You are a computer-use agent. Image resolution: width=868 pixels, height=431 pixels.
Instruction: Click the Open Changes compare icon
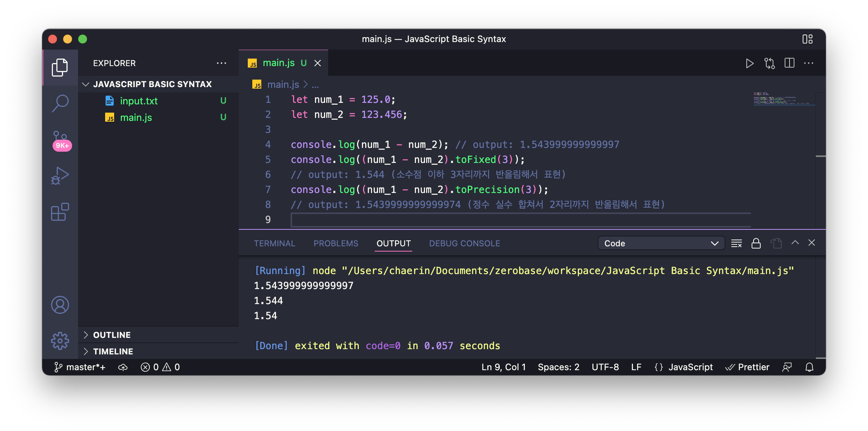pos(769,63)
